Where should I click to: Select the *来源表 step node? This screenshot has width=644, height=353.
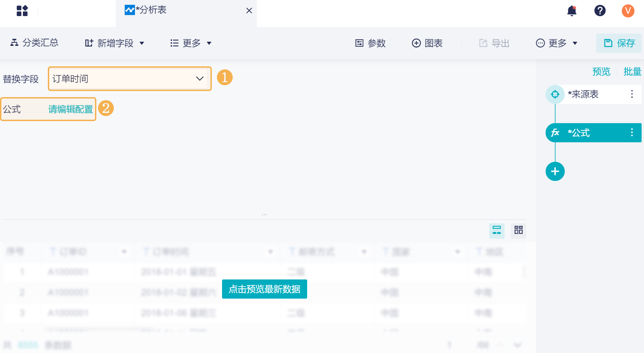pyautogui.click(x=593, y=94)
